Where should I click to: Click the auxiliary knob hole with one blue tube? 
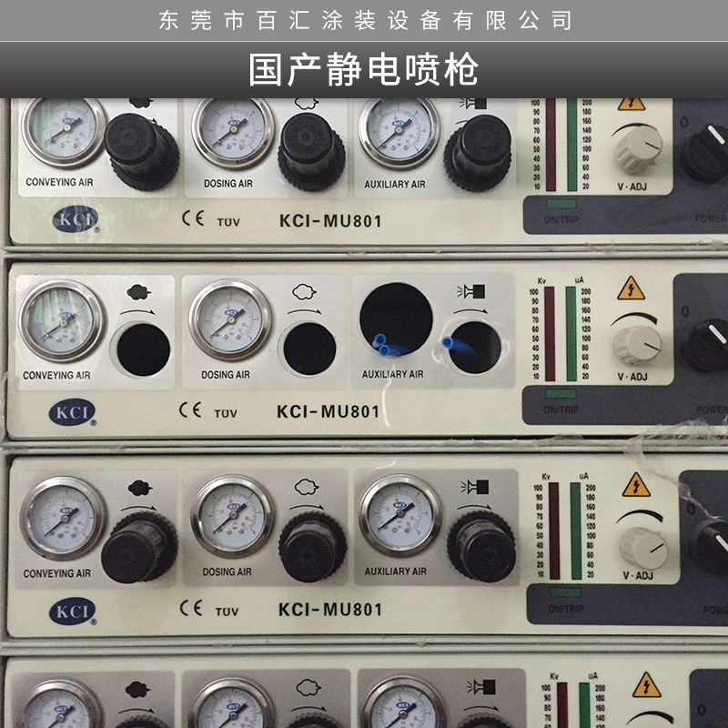point(474,347)
